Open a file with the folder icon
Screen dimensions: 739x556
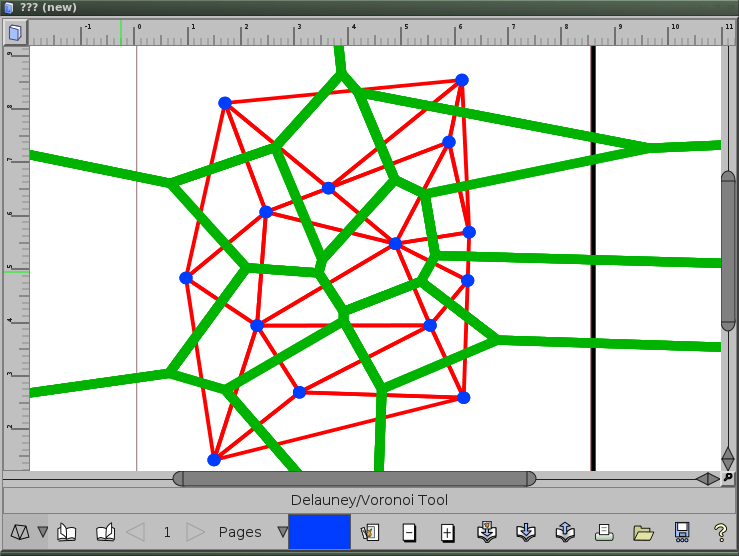point(642,532)
